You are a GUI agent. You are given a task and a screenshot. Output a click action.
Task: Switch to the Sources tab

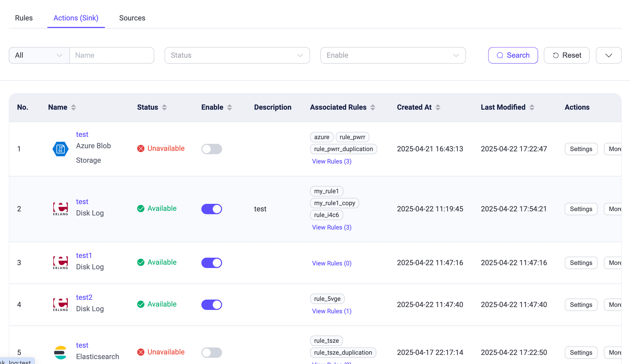[132, 18]
